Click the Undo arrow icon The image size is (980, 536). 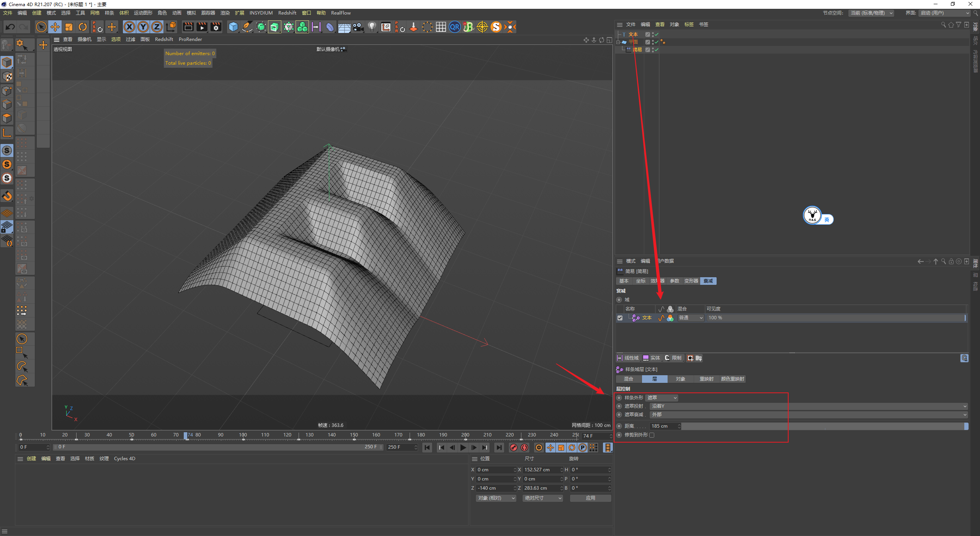pos(10,27)
